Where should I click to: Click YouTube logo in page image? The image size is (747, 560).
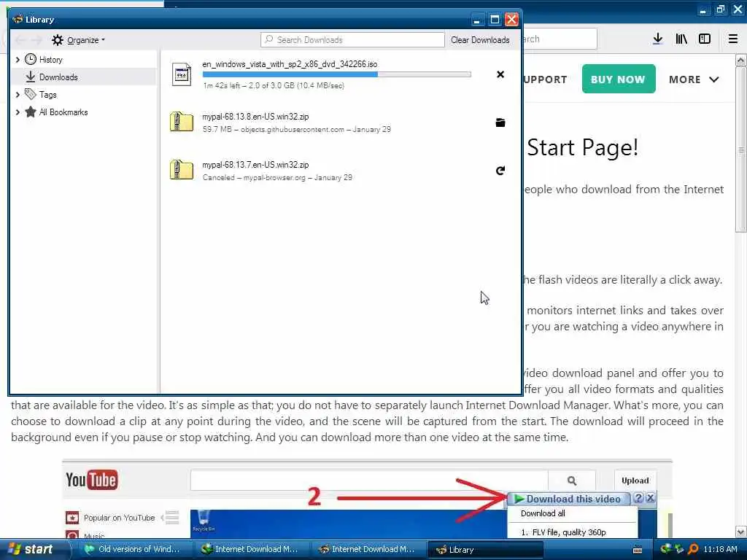click(x=91, y=480)
